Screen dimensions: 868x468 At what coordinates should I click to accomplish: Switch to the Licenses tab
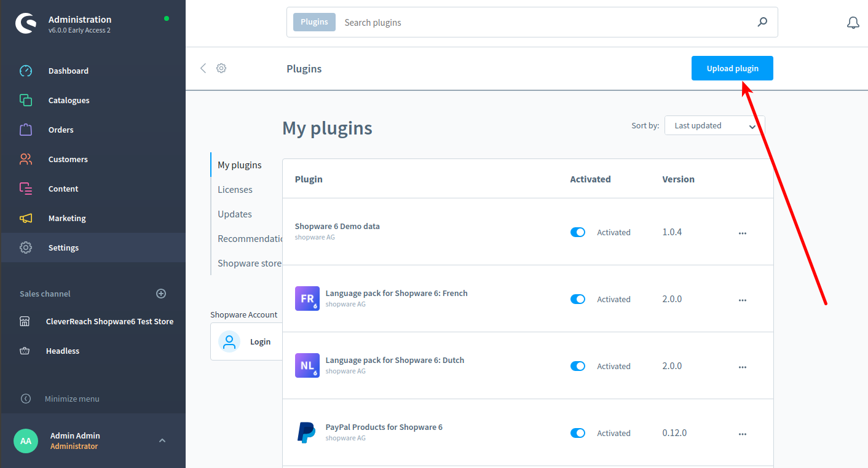click(235, 189)
